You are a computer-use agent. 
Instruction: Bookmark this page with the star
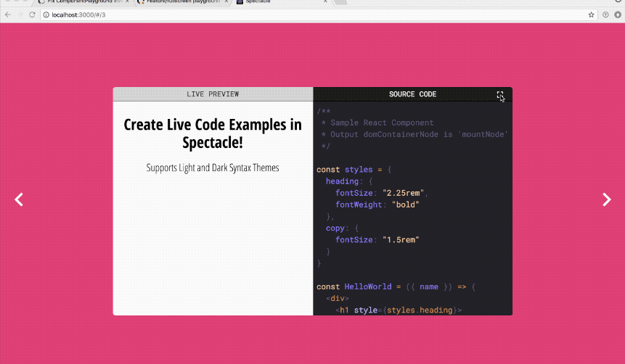(x=591, y=15)
